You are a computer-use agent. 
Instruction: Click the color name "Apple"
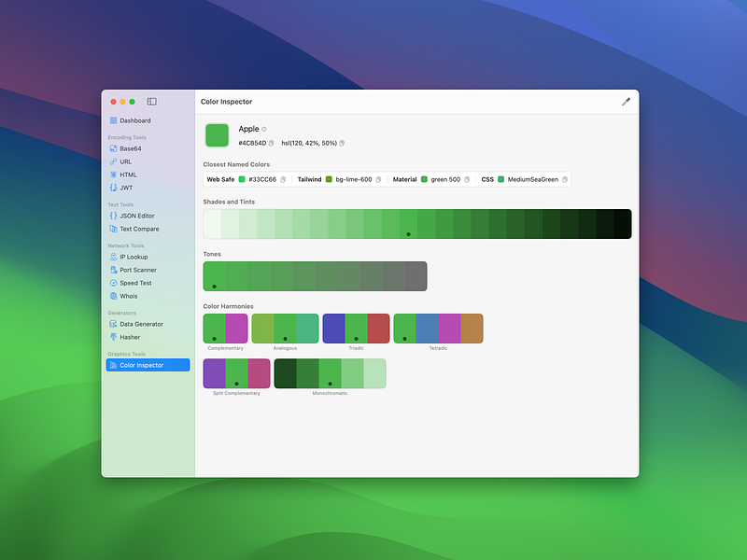tap(248, 129)
